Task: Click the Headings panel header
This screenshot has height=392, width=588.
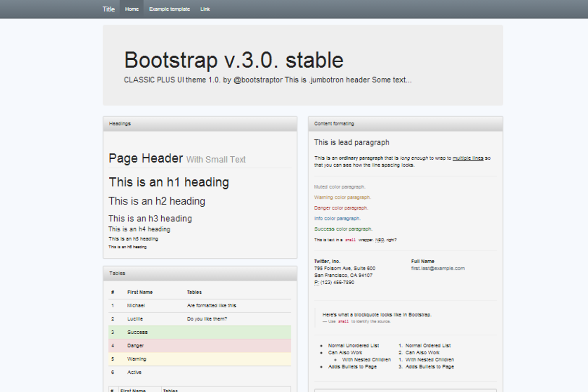Action: tap(120, 123)
